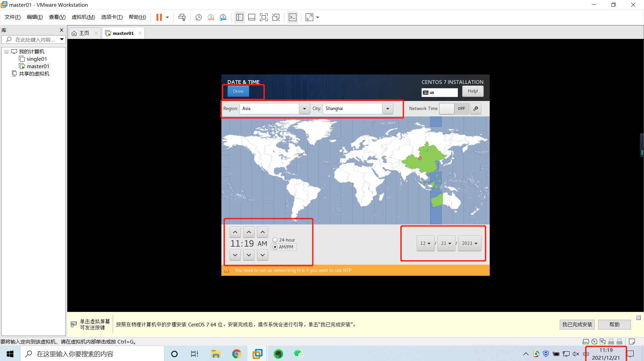Close the library panel
This screenshot has height=361, width=644.
[61, 30]
